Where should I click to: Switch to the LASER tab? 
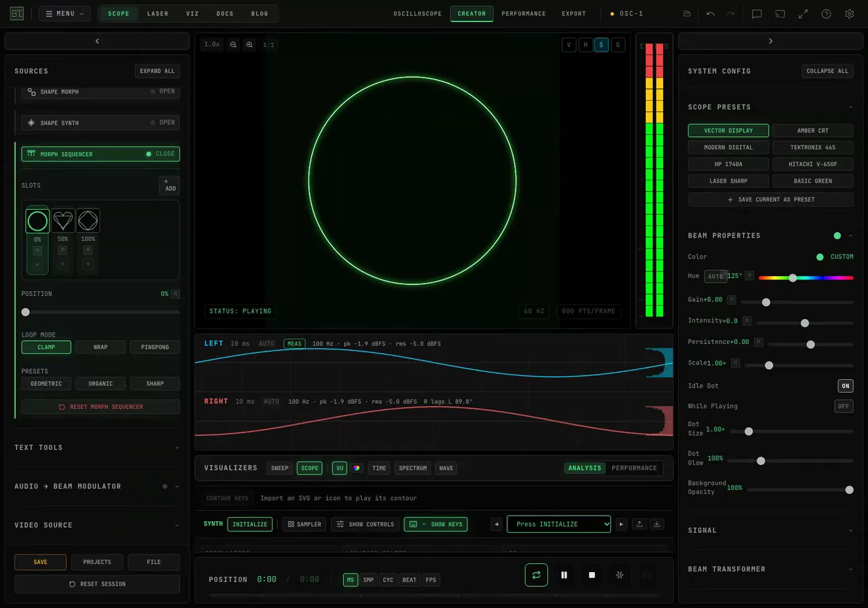pyautogui.click(x=158, y=14)
